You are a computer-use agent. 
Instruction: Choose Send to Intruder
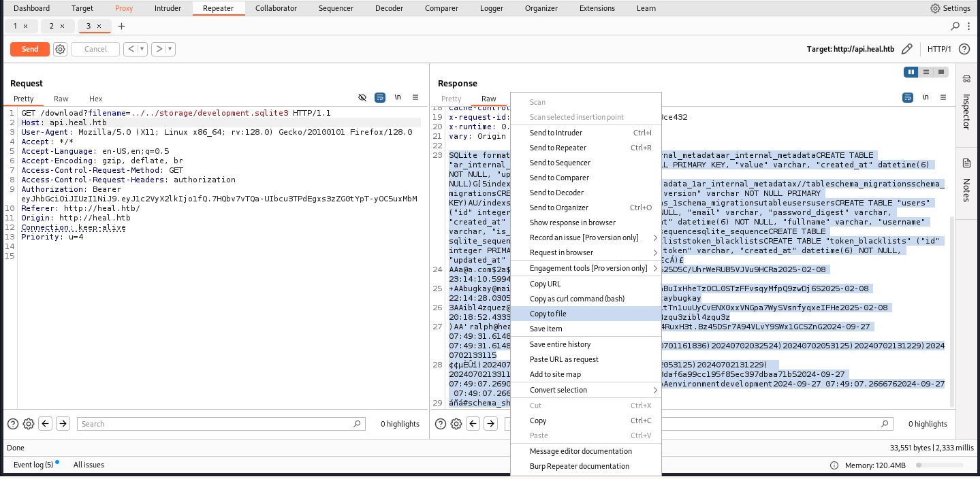coord(586,133)
